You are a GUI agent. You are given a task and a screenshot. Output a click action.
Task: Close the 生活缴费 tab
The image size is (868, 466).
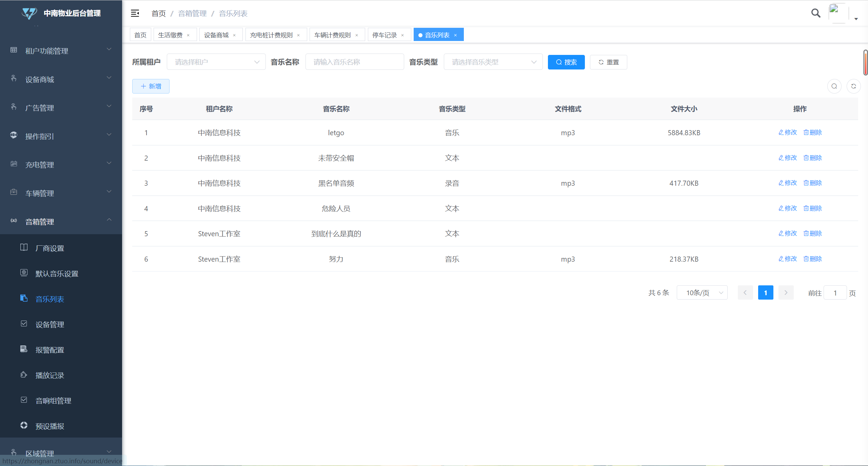[x=188, y=35]
